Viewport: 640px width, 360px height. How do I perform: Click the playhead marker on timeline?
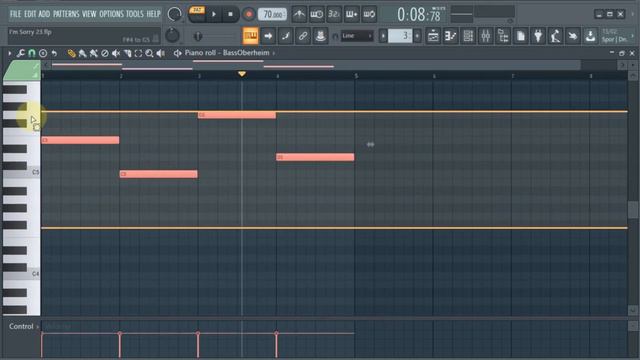tap(242, 74)
